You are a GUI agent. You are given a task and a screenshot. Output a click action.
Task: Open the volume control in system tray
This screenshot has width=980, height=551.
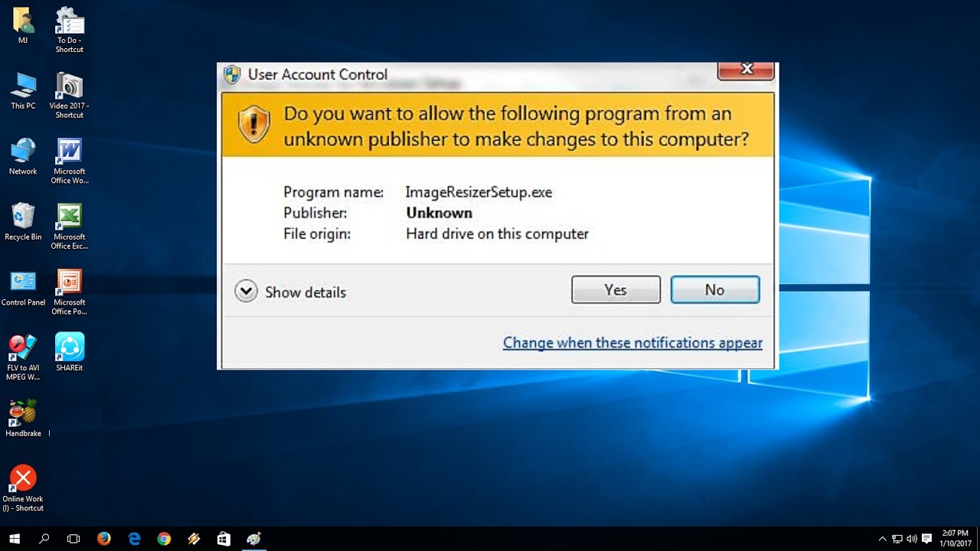tap(911, 539)
